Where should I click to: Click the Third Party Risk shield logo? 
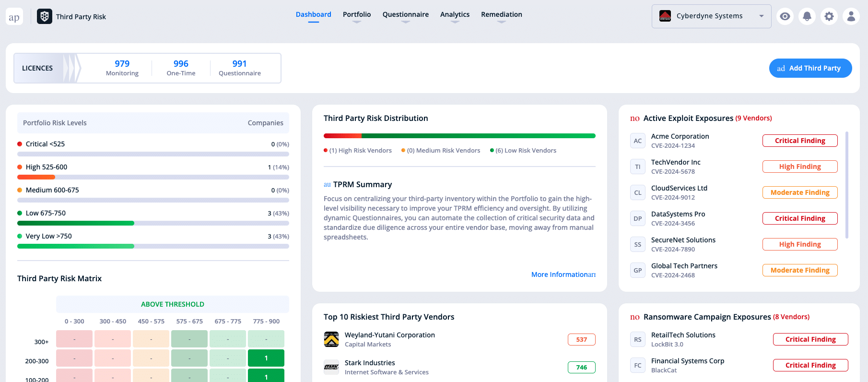pos(45,16)
